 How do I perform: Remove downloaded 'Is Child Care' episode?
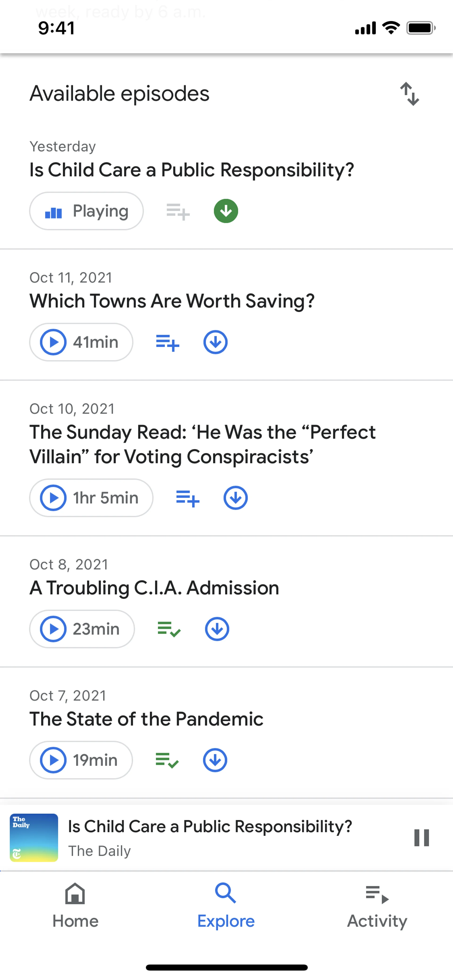[x=226, y=211]
